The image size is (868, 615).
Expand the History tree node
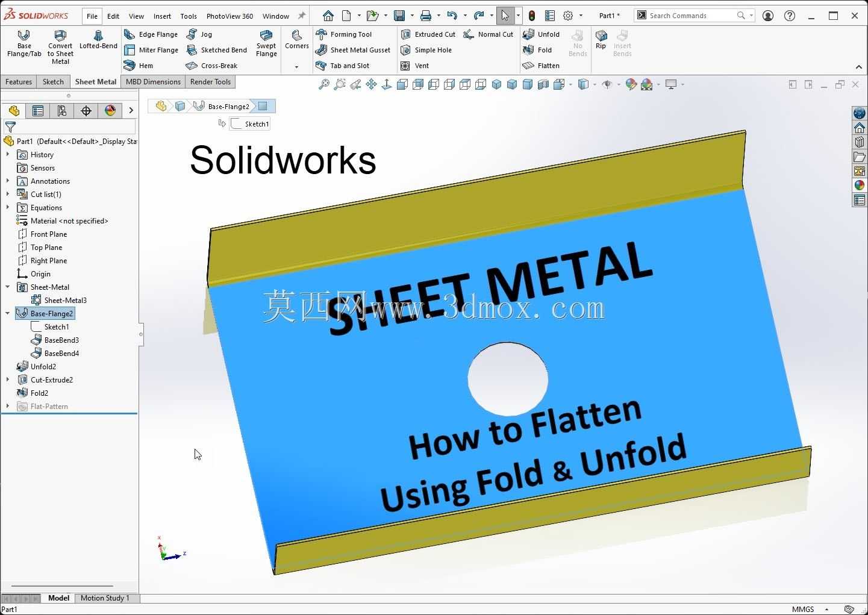pyautogui.click(x=8, y=155)
